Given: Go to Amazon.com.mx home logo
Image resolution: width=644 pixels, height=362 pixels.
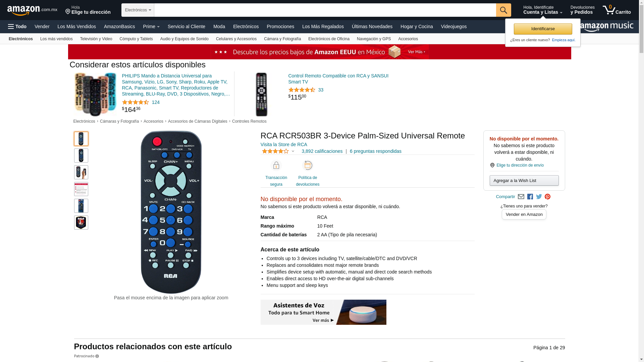Looking at the screenshot, I should pos(32,10).
